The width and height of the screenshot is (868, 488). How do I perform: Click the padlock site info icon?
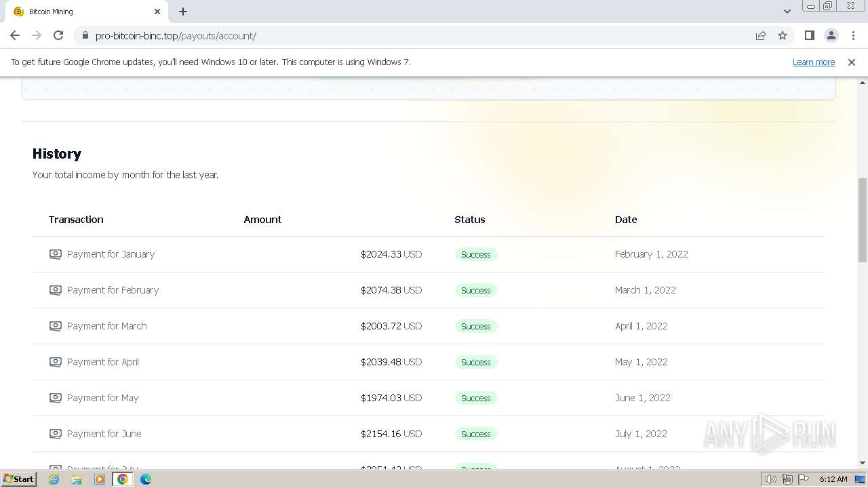pos(85,36)
